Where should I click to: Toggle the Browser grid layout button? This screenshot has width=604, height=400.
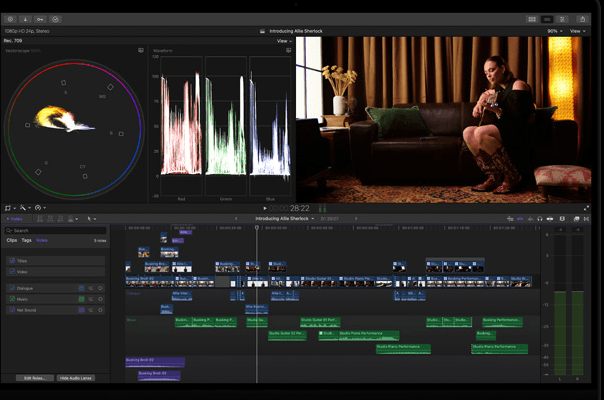point(532,19)
